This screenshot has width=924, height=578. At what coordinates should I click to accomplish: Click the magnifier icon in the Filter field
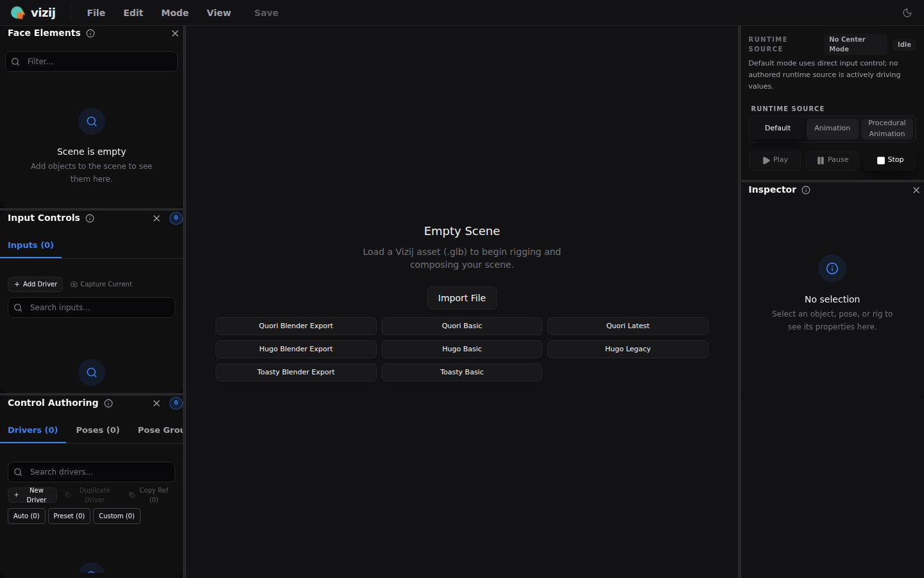click(x=15, y=61)
